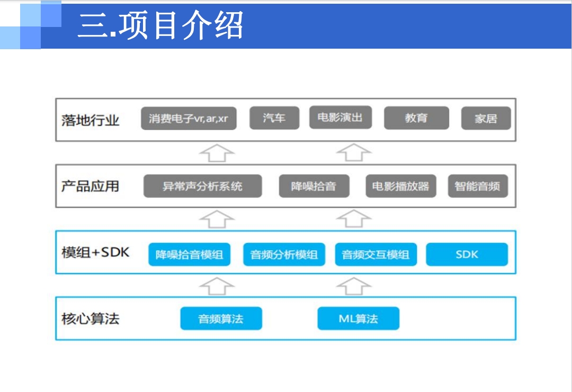Screen dimensions: 572x392
Task: Select the 音频交互模组 box
Action: [x=376, y=254]
